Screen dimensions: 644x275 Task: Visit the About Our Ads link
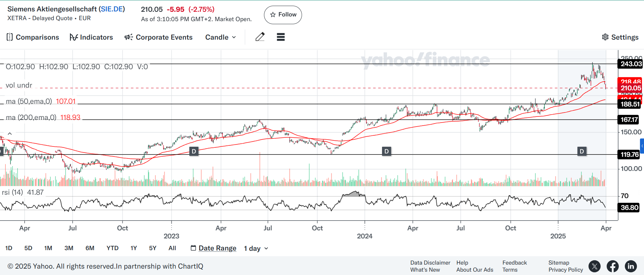tap(475, 270)
